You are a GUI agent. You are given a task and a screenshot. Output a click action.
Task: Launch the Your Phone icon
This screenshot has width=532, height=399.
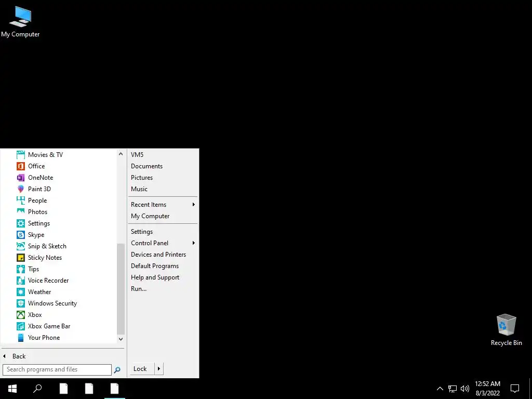(21, 338)
